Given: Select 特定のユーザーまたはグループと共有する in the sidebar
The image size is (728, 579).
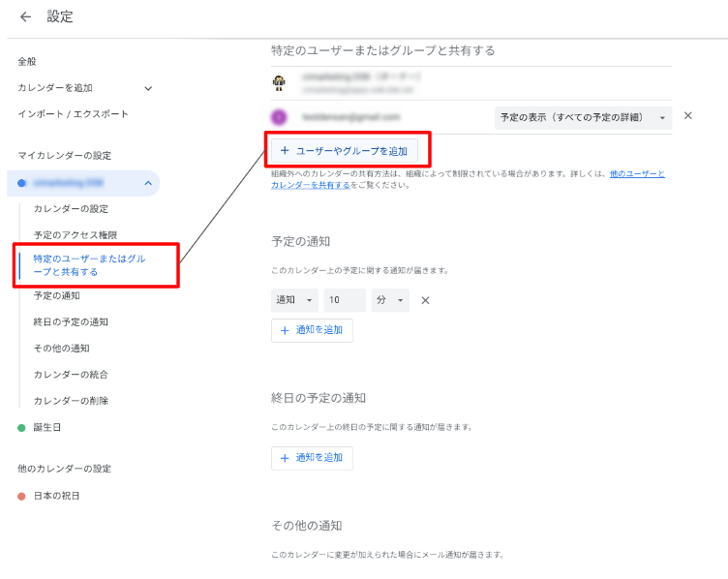Looking at the screenshot, I should (x=89, y=265).
